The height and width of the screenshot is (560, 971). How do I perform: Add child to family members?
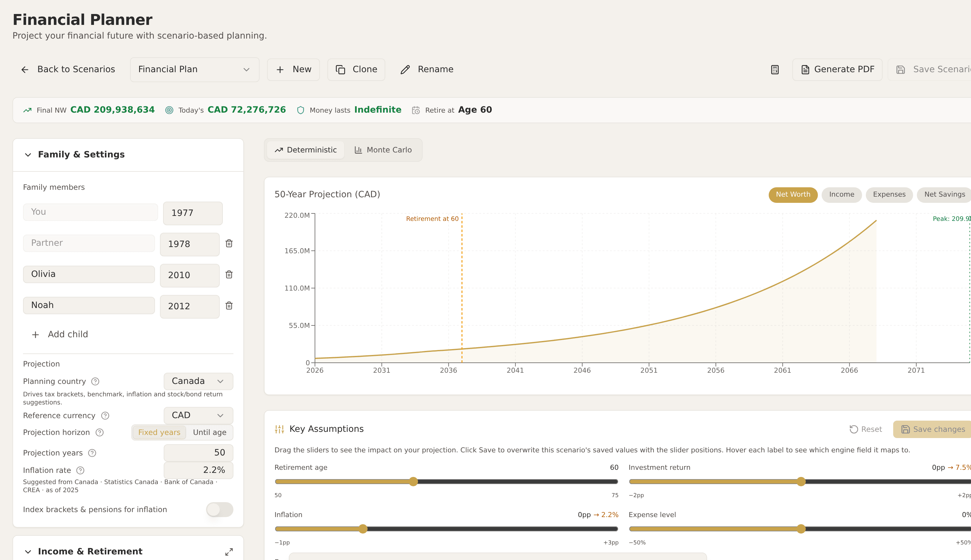[60, 334]
